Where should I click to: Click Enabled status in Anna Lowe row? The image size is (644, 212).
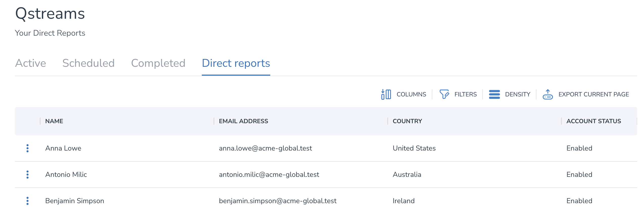(579, 148)
